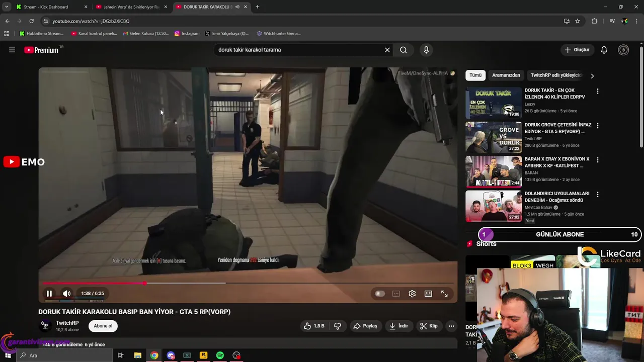
Task: Open options for DOLANDIRICI UYGULAMALARI video
Action: tap(598, 194)
